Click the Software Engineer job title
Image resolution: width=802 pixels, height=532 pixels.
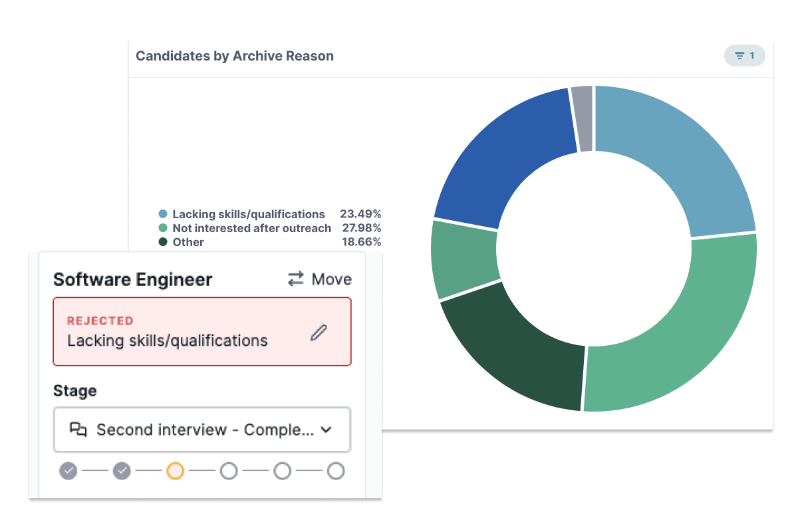132,279
